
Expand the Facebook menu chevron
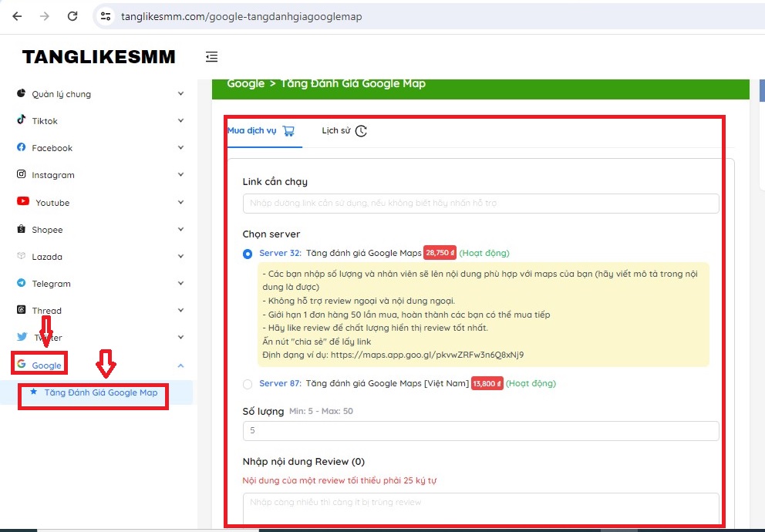click(180, 147)
